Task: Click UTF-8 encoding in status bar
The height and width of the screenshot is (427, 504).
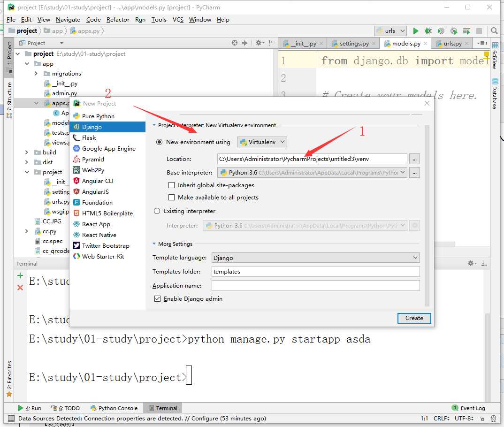Action: point(464,419)
